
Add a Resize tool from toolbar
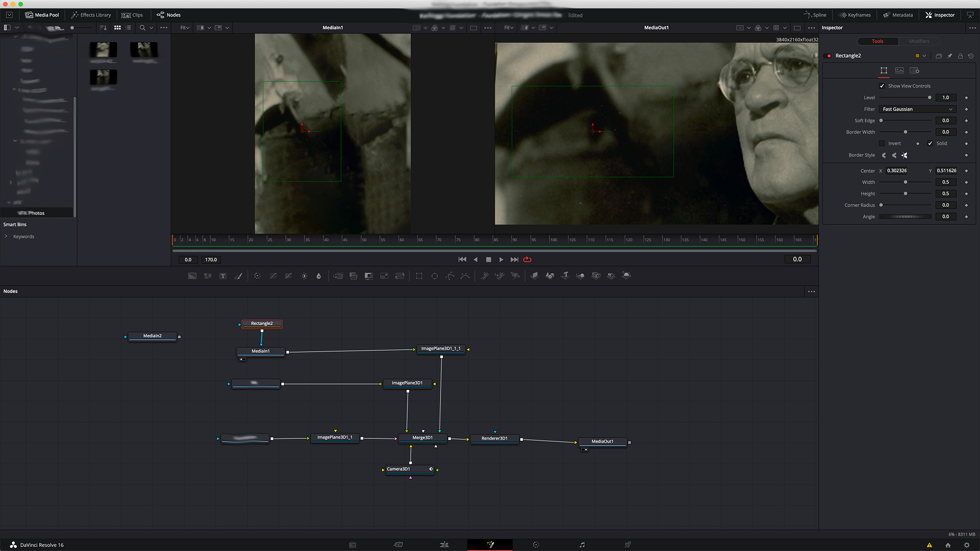(x=384, y=276)
